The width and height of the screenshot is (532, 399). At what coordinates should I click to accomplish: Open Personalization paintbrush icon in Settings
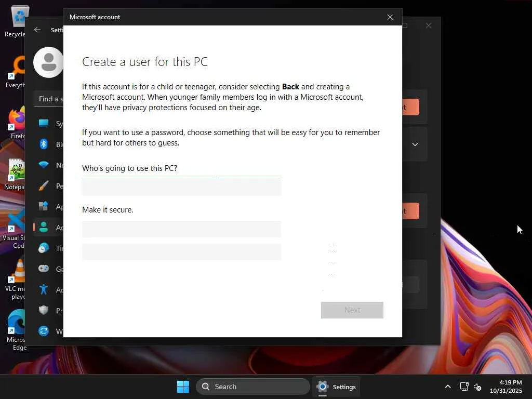44,185
